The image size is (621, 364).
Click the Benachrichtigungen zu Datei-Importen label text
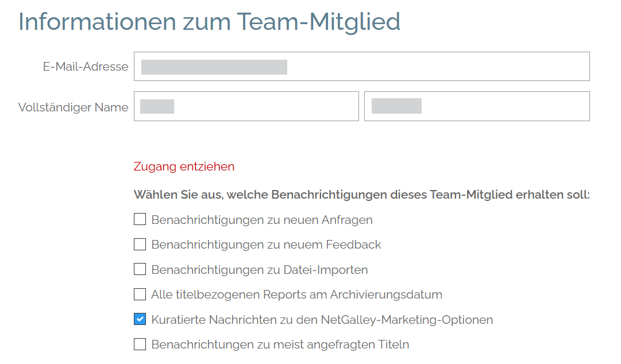coord(260,270)
